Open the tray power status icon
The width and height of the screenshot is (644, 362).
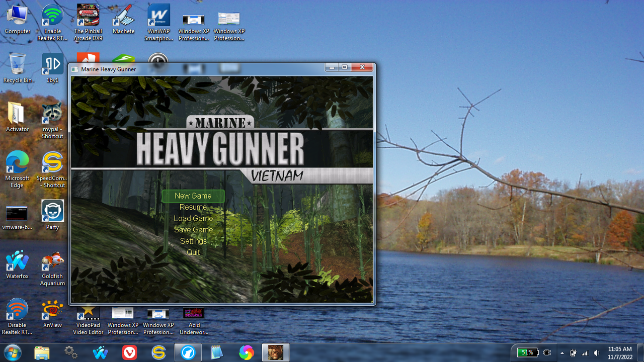point(574,353)
